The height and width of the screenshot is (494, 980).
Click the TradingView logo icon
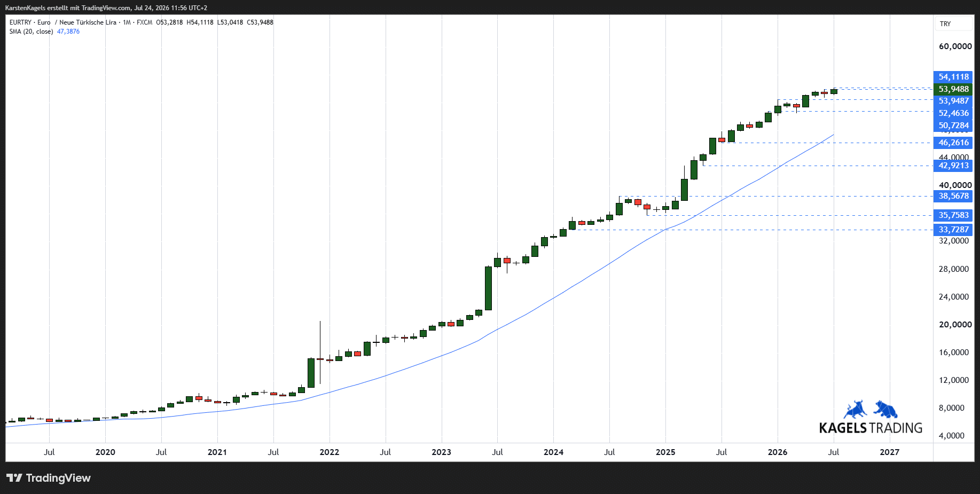[x=14, y=478]
